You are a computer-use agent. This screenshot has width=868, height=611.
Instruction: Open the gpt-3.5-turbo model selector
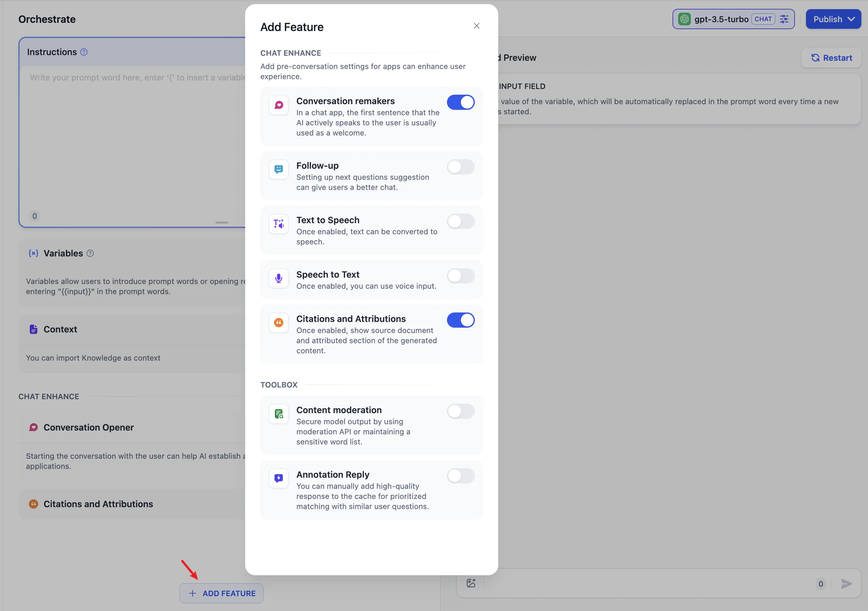(721, 19)
